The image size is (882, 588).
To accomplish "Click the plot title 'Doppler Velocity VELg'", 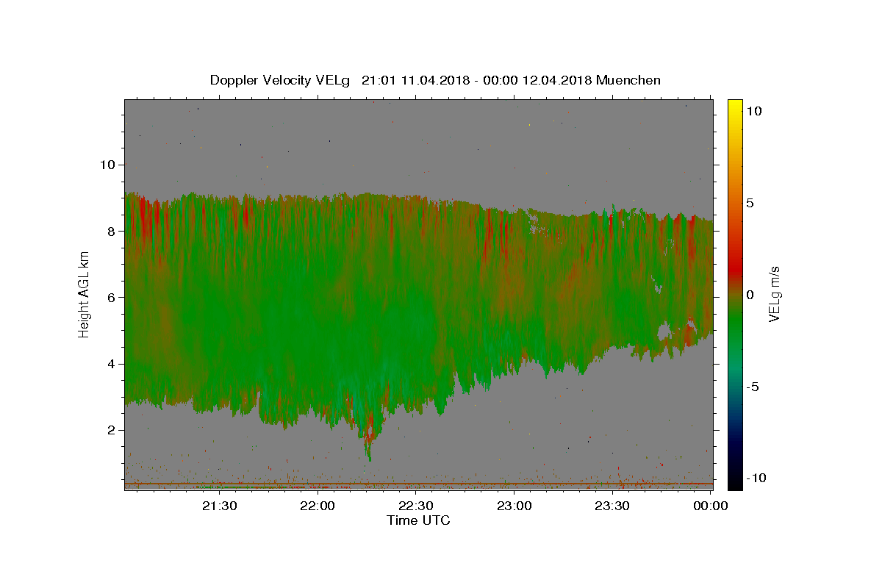I will click(282, 80).
